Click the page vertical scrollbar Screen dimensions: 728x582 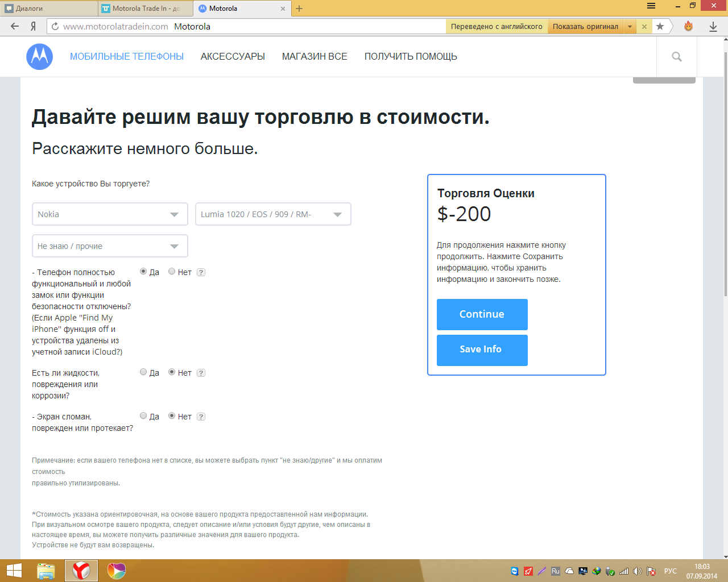point(725,173)
